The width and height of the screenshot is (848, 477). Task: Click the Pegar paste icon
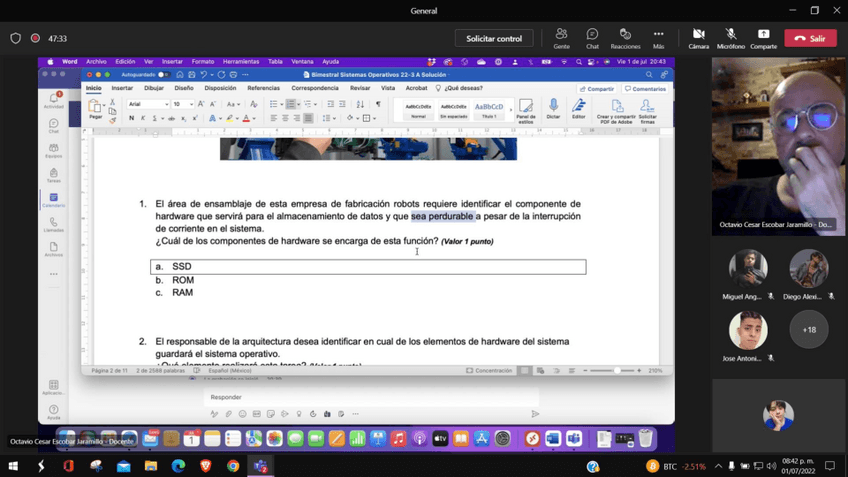pyautogui.click(x=95, y=108)
